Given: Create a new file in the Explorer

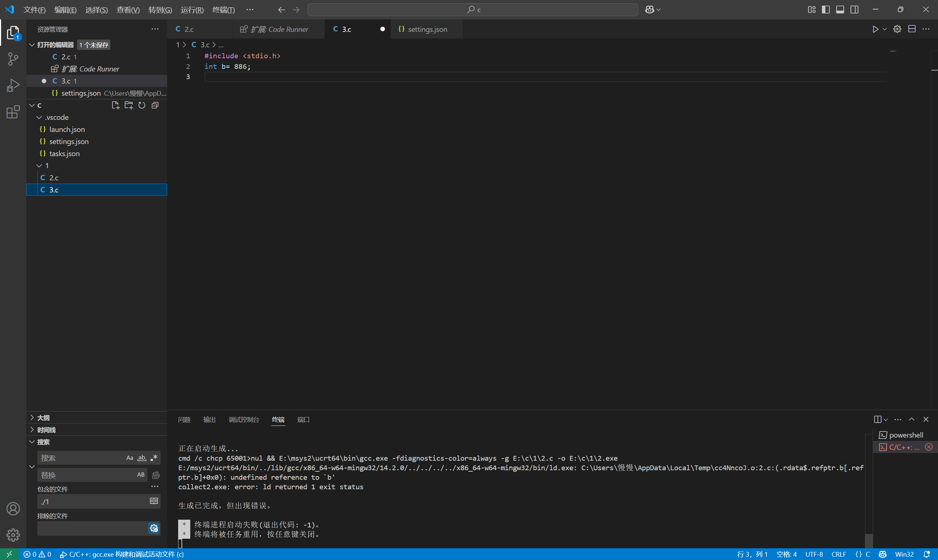Looking at the screenshot, I should click(115, 105).
